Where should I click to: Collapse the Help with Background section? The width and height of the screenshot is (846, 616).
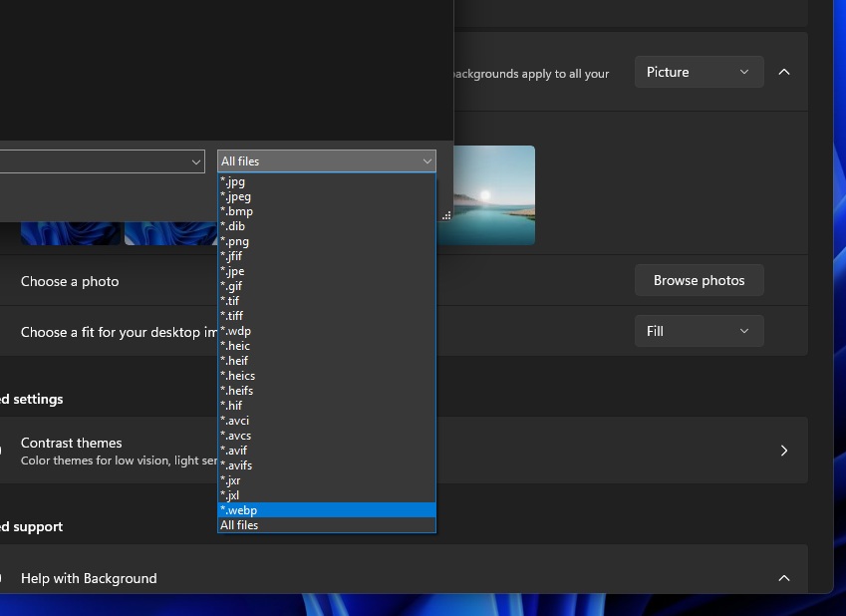pos(783,578)
